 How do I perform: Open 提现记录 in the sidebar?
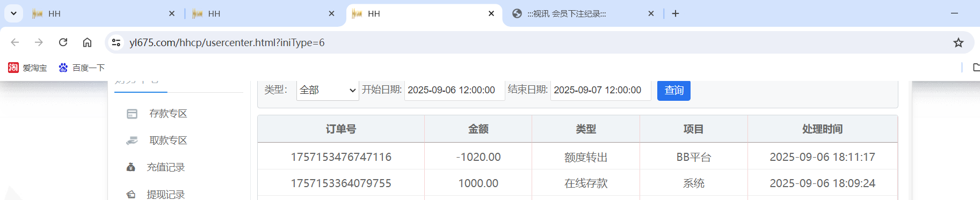(165, 194)
